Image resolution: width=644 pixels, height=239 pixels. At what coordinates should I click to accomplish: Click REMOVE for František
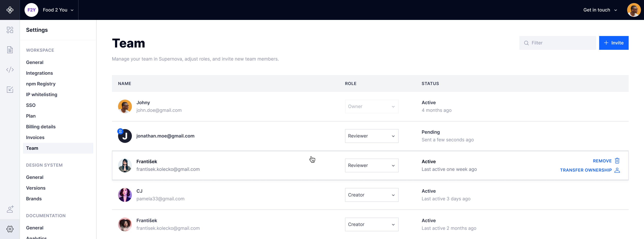tap(602, 161)
